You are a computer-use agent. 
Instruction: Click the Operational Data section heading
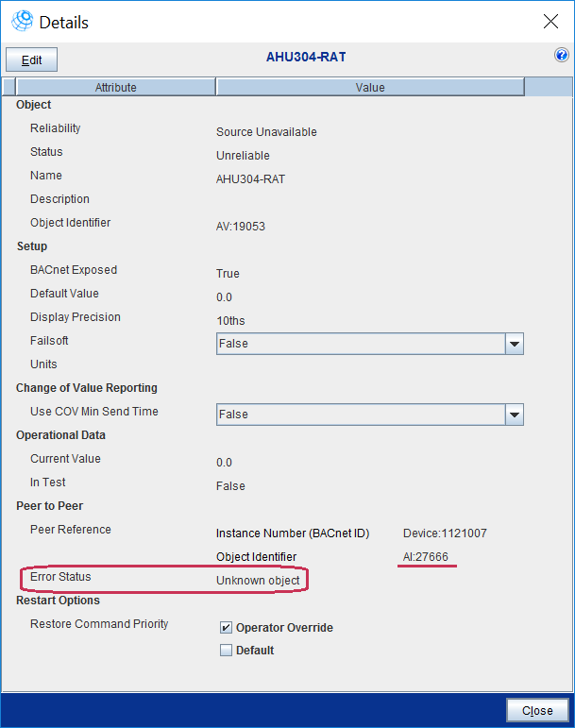(60, 435)
